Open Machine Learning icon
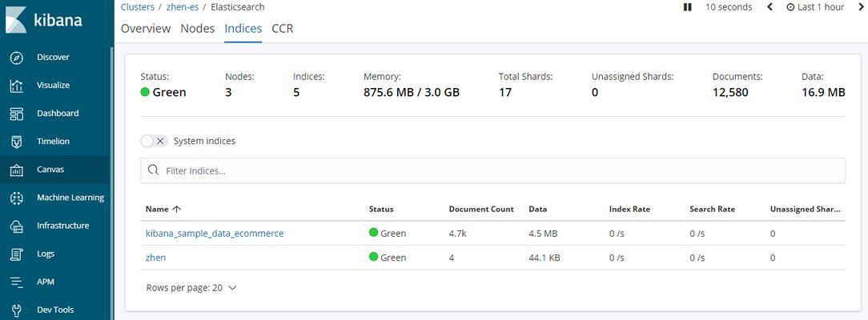Viewport: 868px width, 320px height. [17, 198]
